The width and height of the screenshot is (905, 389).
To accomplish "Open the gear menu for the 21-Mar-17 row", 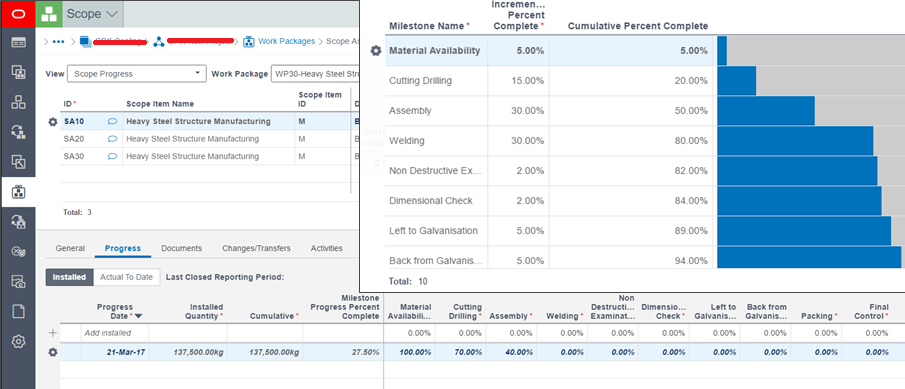I will [53, 352].
